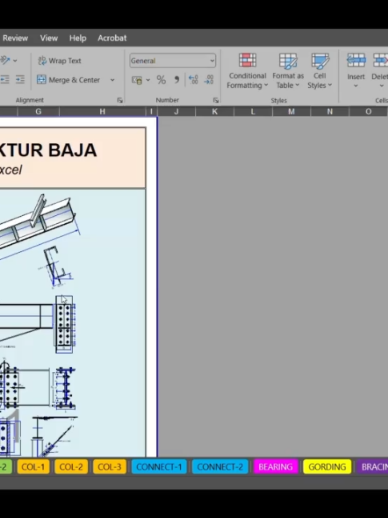Select column L header
This screenshot has width=388, height=518.
pos(253,112)
